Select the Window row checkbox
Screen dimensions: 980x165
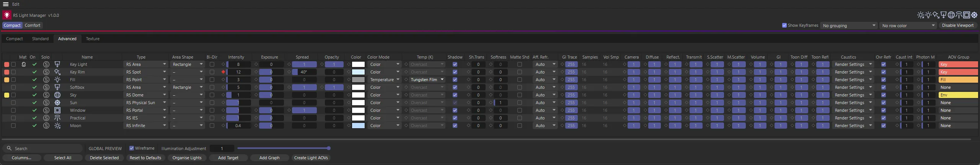coord(13,110)
